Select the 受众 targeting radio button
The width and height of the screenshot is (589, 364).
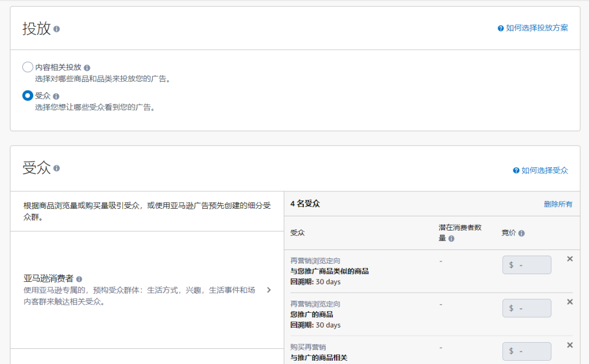[27, 96]
